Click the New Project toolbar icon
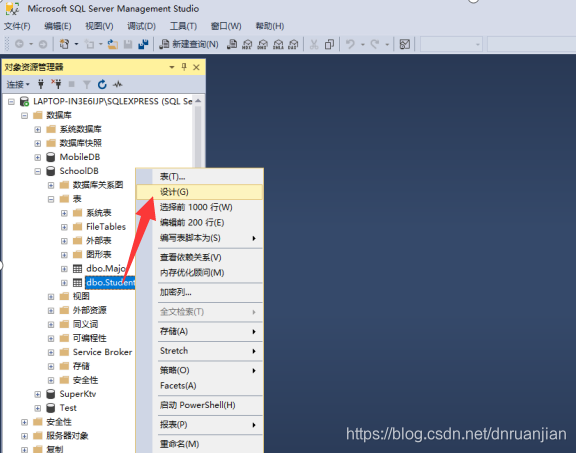576x453 pixels. tap(64, 44)
